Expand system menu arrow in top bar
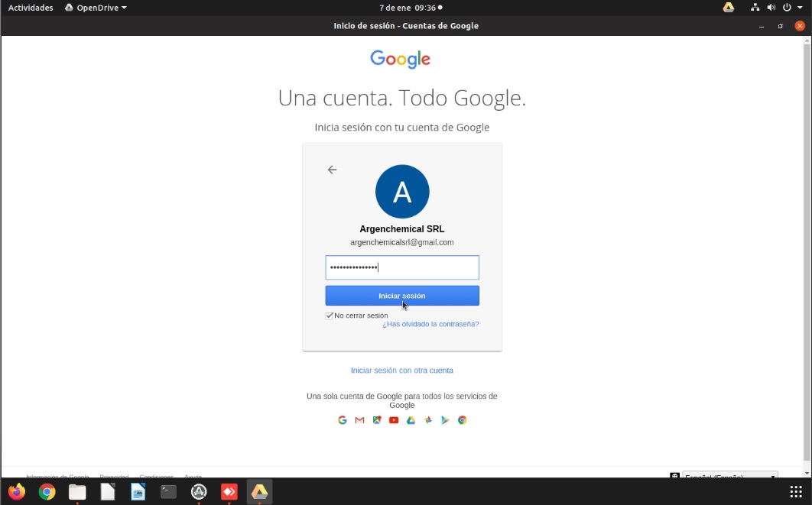812x505 pixels. 800,8
